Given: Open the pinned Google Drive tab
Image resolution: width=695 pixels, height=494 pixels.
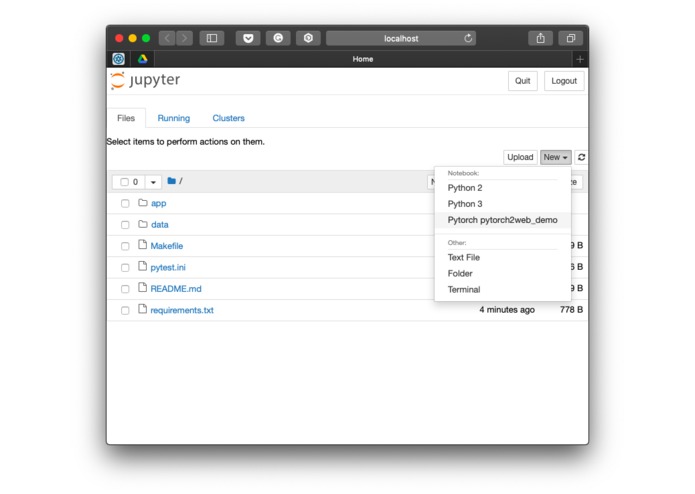Looking at the screenshot, I should (142, 59).
